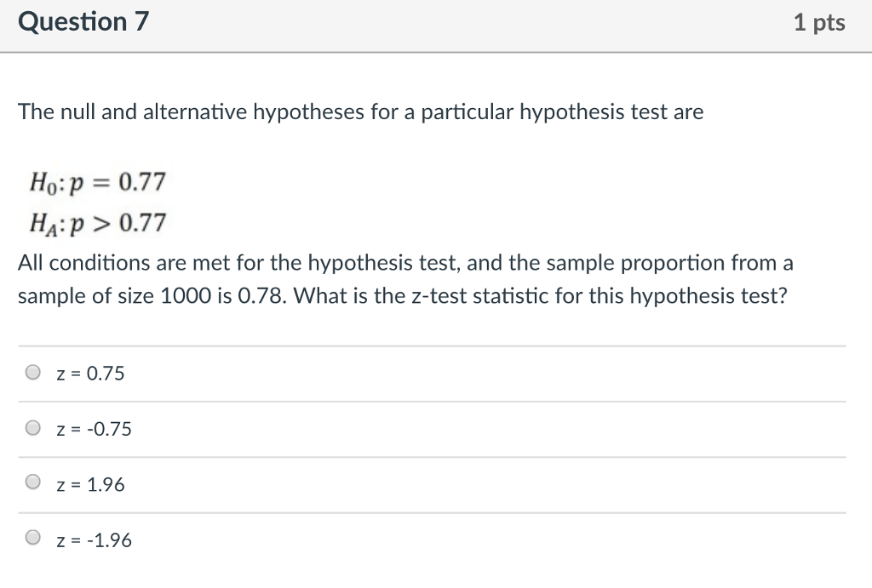Click the question prompt text paragraph

tap(361, 111)
